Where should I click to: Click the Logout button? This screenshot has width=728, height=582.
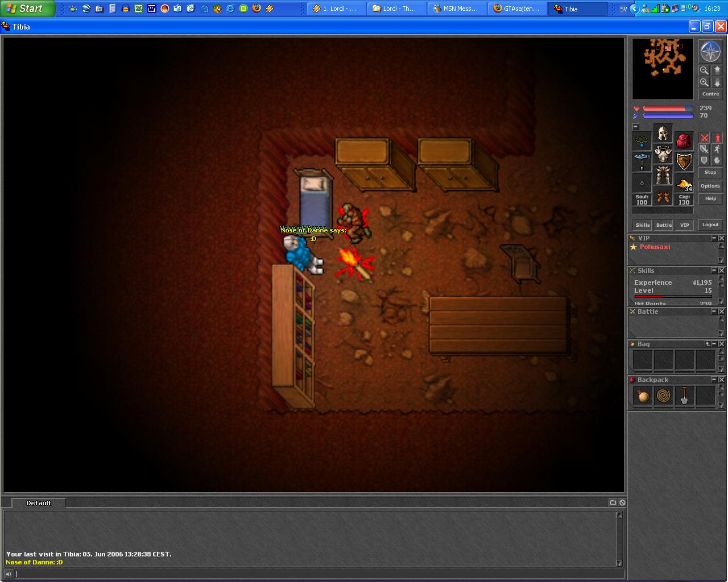pos(710,225)
